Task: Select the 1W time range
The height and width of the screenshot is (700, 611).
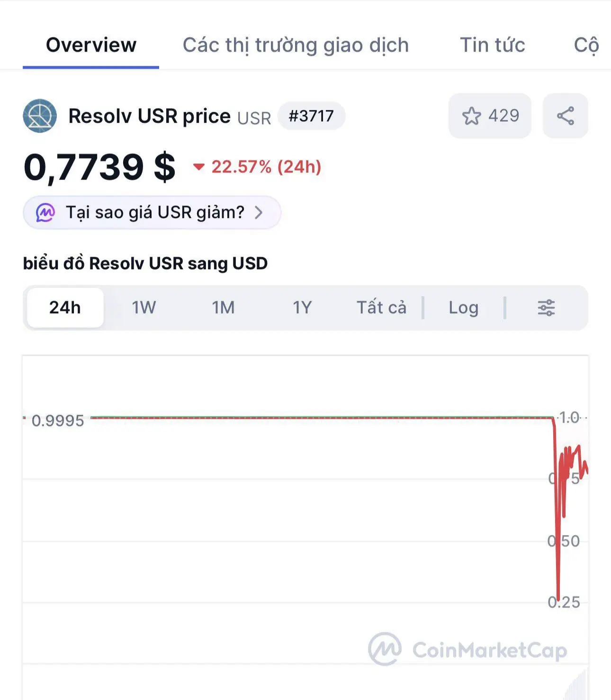Action: [x=144, y=308]
